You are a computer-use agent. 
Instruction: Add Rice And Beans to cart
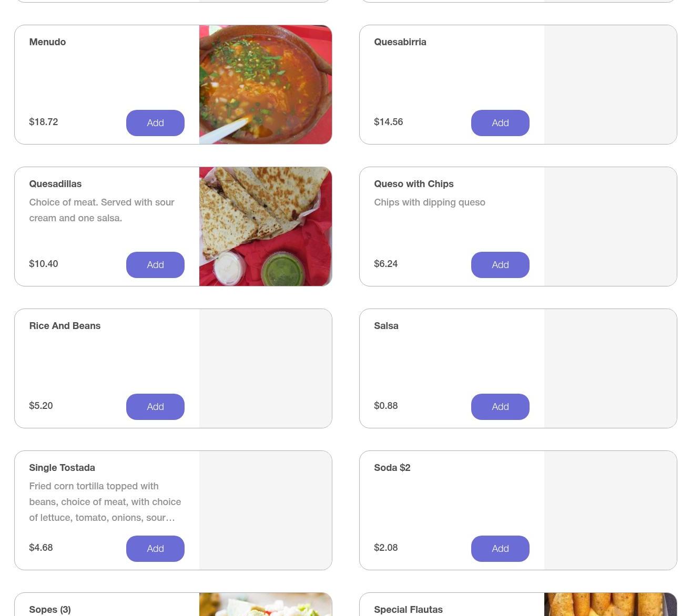click(155, 407)
